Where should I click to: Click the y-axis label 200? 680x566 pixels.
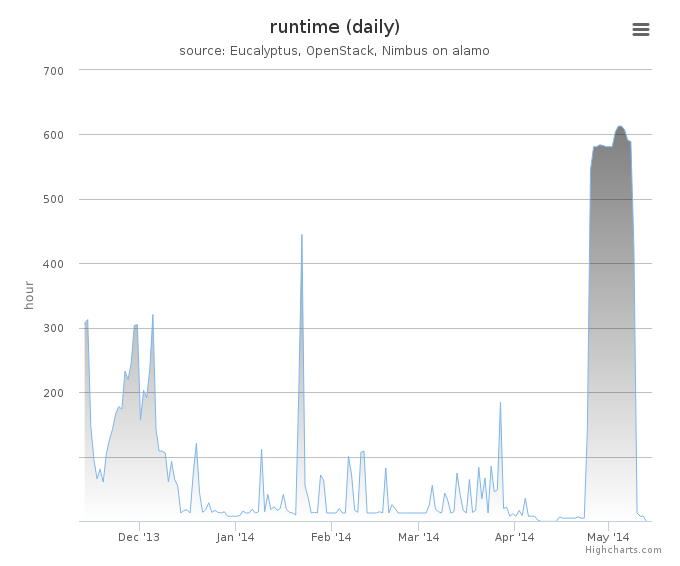pos(53,393)
